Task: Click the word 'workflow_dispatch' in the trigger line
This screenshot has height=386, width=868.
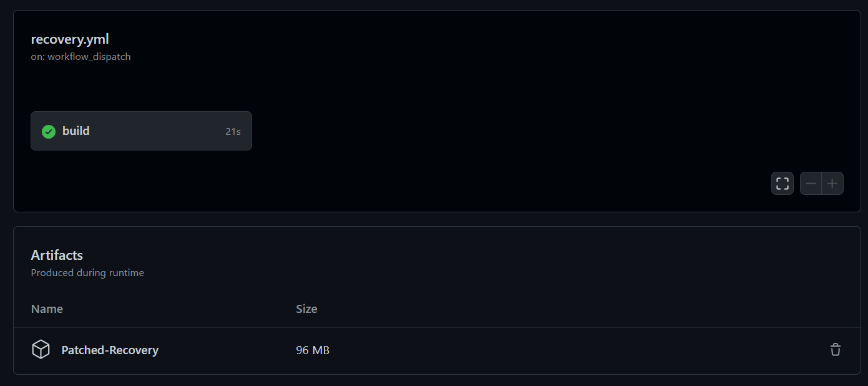Action: [x=89, y=57]
